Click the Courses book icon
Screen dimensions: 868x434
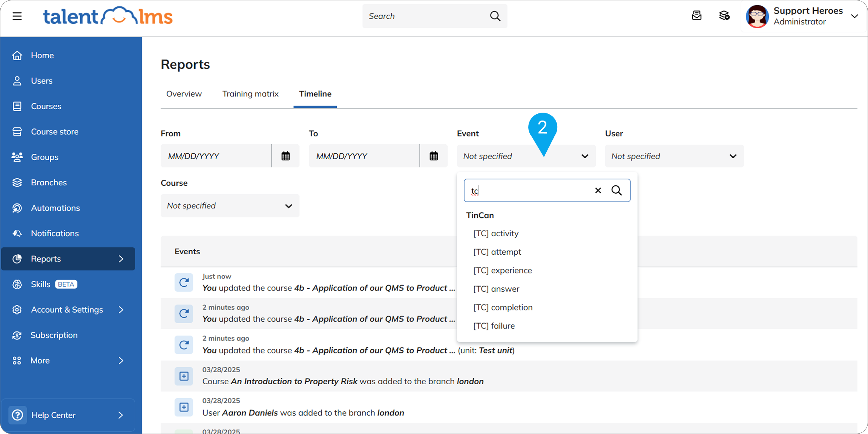[x=17, y=106]
